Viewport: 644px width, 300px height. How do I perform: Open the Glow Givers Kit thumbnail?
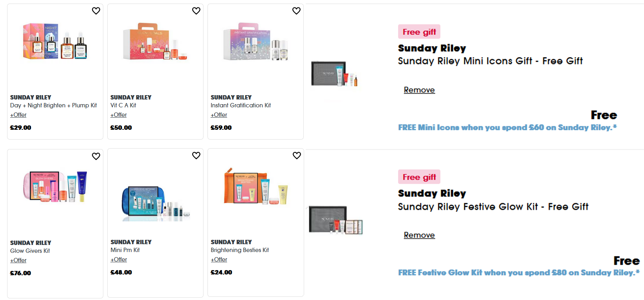(55, 188)
